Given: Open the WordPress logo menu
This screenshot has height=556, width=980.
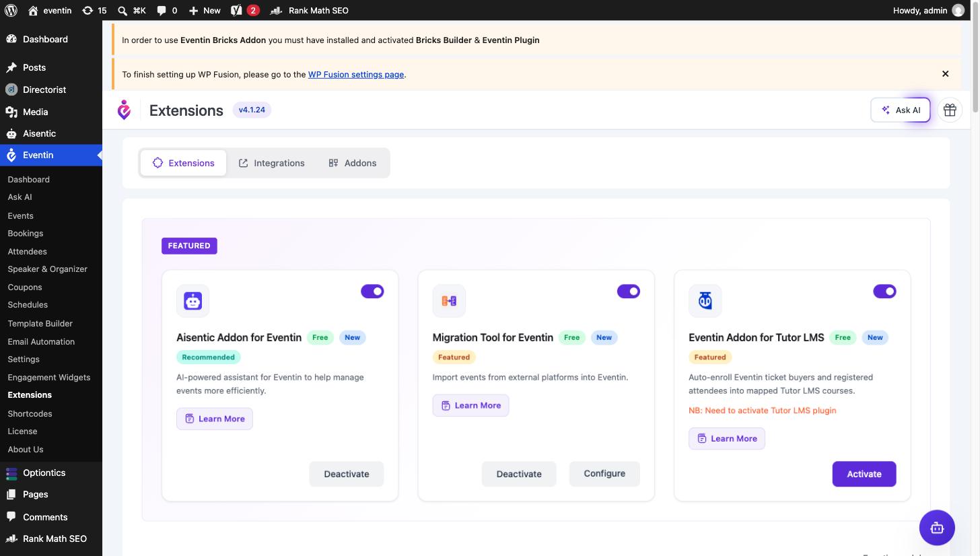Looking at the screenshot, I should (x=11, y=10).
